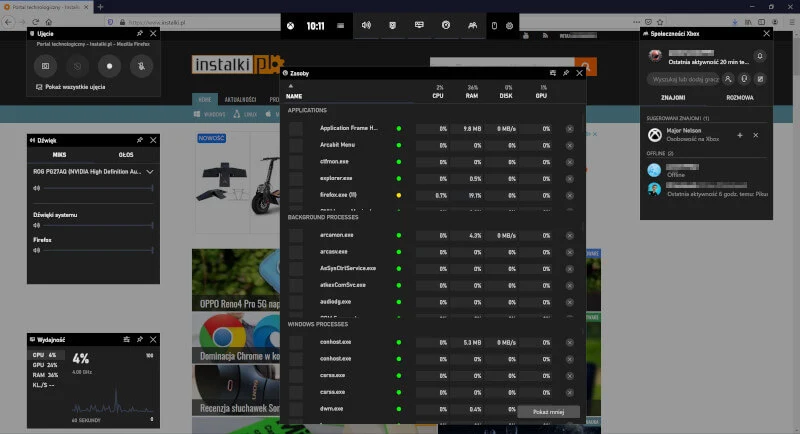Open Pokaż wszystkie ujęcia link
The height and width of the screenshot is (434, 800).
click(x=70, y=87)
